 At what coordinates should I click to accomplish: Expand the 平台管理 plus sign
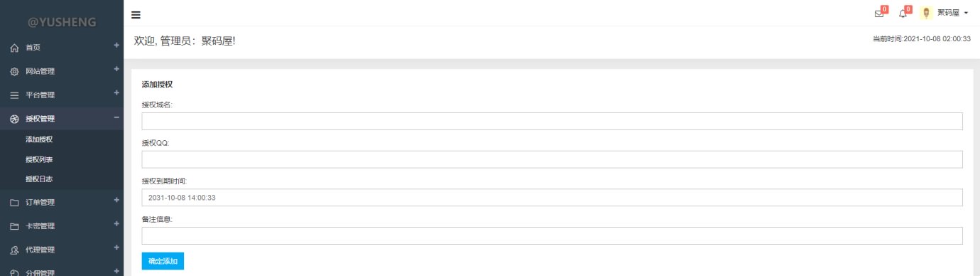[x=116, y=92]
